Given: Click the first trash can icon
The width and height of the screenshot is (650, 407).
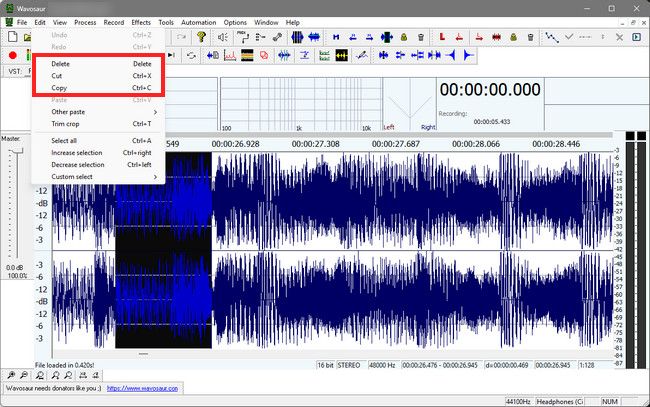Looking at the screenshot, I should pos(421,37).
